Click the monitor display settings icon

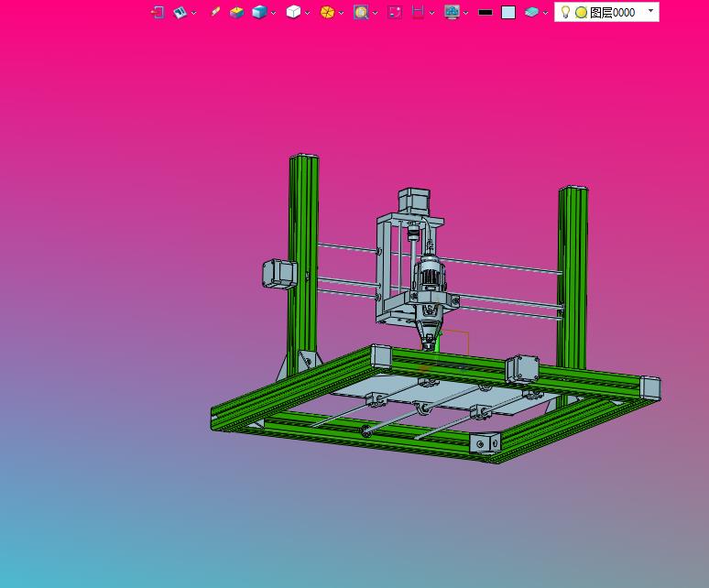coord(452,12)
